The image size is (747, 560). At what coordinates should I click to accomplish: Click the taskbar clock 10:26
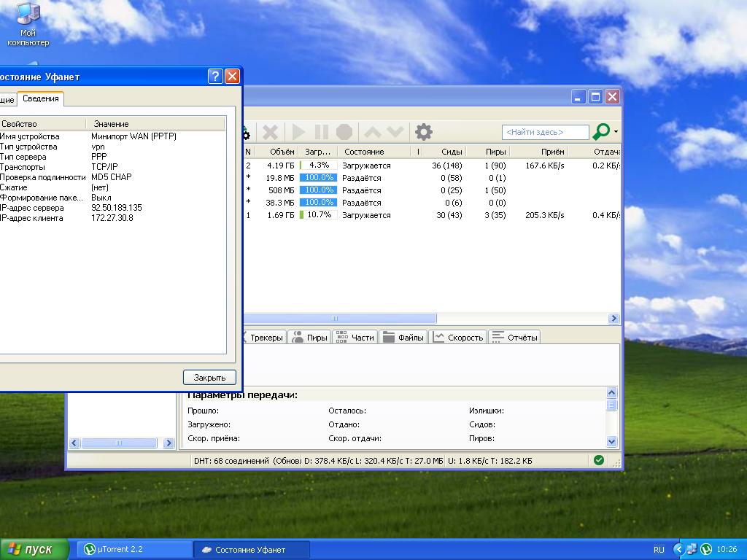point(727,549)
